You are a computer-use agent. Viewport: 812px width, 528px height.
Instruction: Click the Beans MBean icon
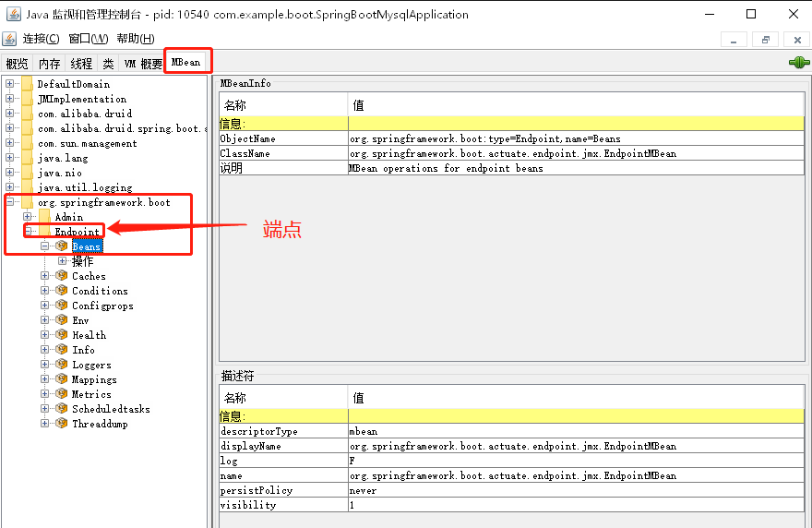coord(62,246)
